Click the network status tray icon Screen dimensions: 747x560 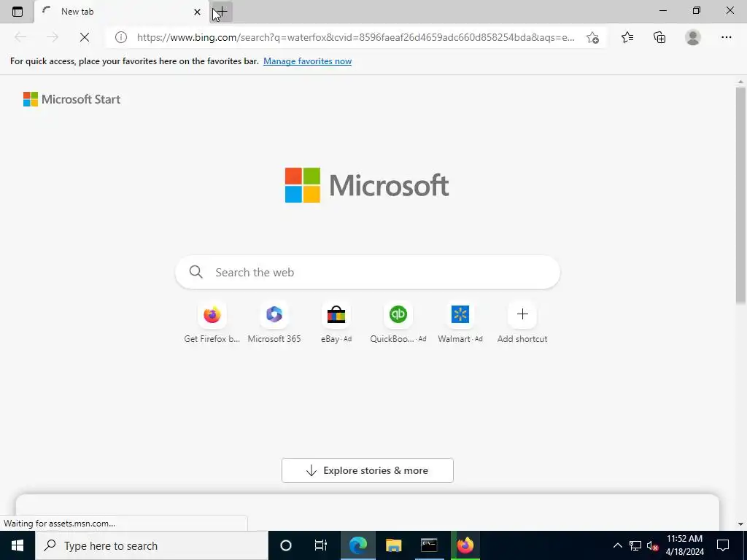coord(635,545)
